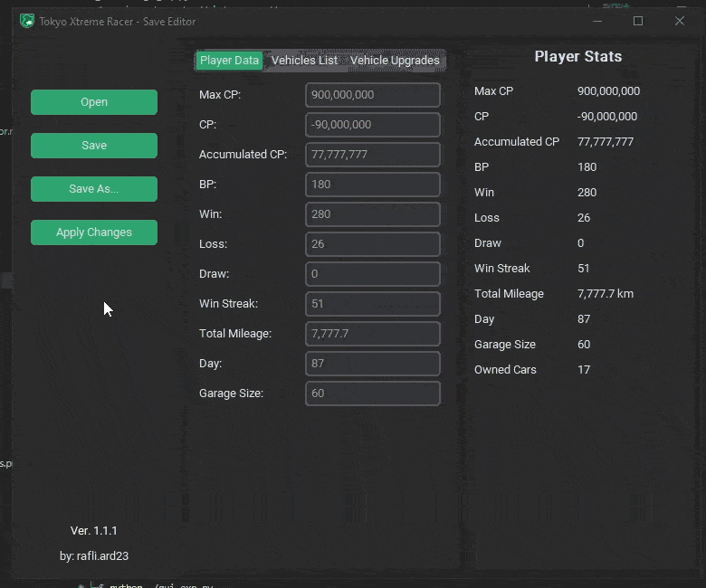
Task: Select the Day input field
Action: tap(373, 364)
